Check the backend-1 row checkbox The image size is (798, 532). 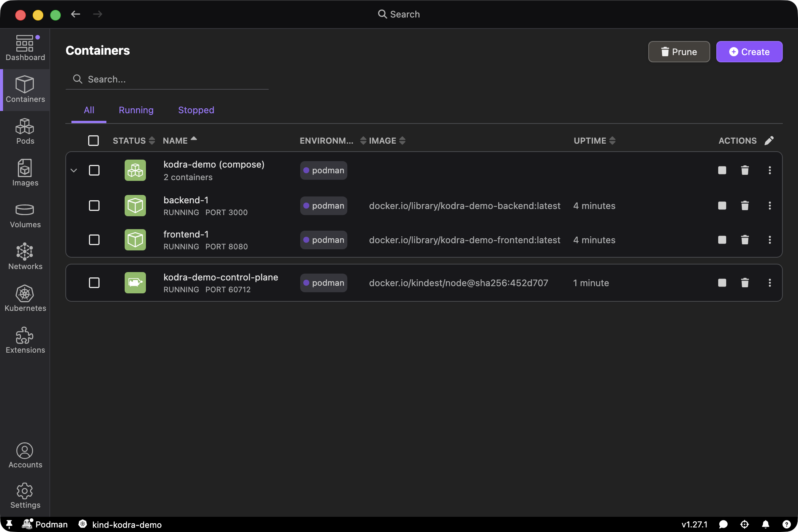click(94, 206)
